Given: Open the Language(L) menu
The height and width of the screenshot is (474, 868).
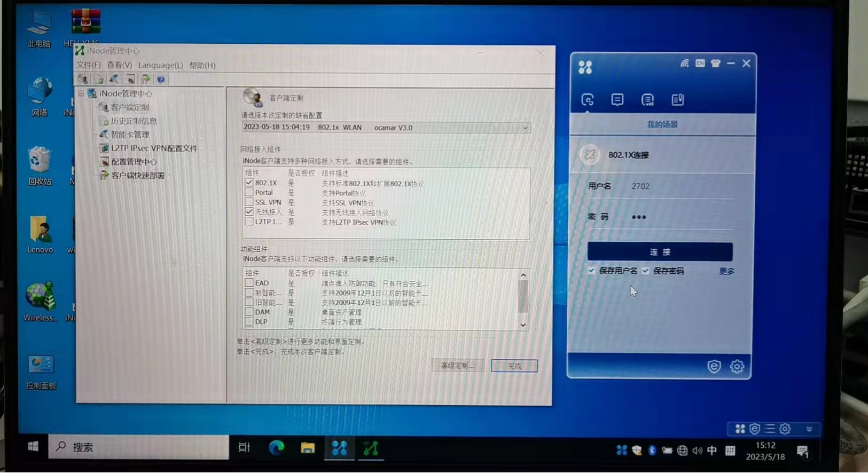Looking at the screenshot, I should tap(161, 65).
